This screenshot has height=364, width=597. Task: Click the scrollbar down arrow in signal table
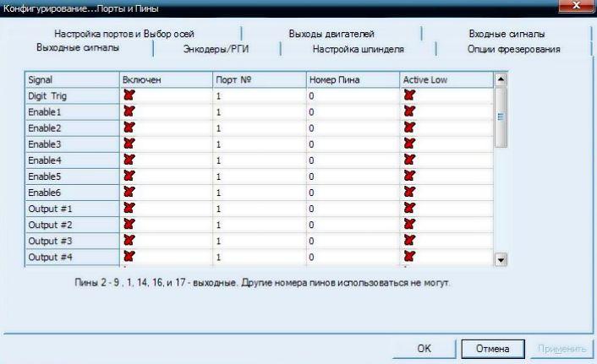coord(501,259)
